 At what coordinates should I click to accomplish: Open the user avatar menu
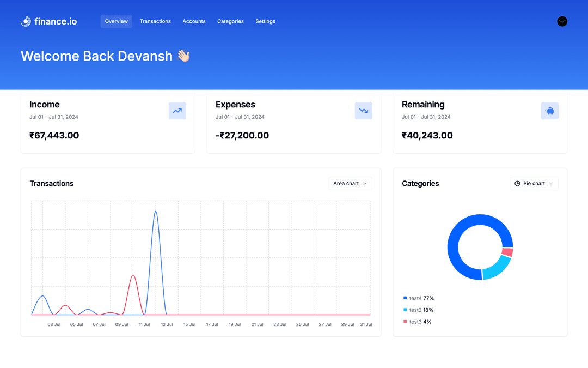[x=562, y=21]
